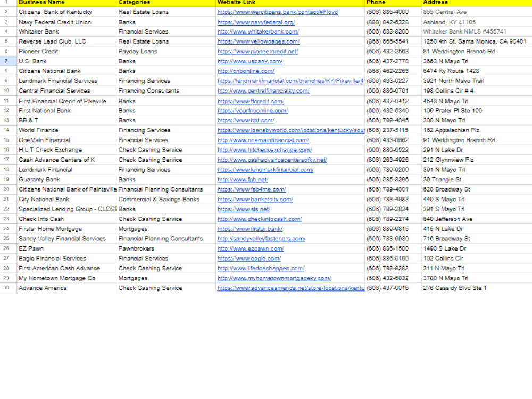Open the fgb.net link

[243, 179]
